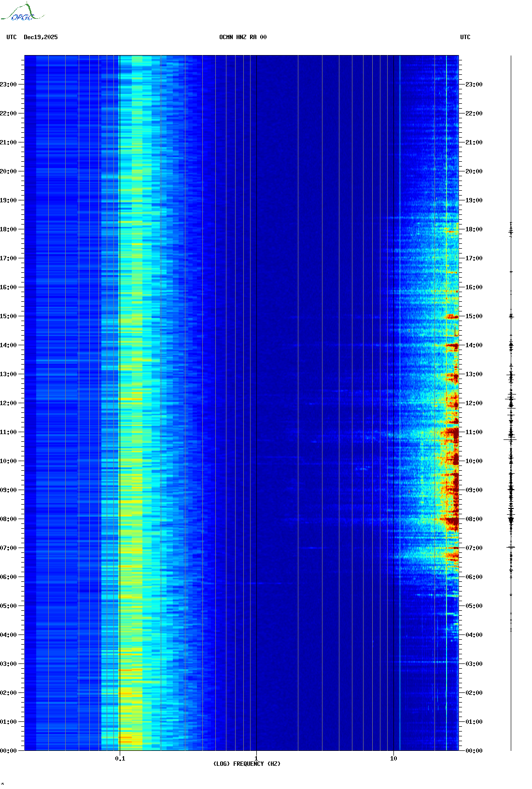Click the 08:00 time label on left axis
Screen dimensions: 532x789
[8, 519]
